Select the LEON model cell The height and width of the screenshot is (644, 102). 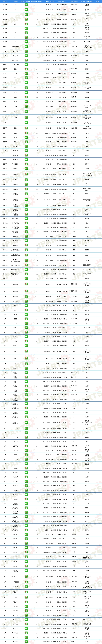coord(15,146)
